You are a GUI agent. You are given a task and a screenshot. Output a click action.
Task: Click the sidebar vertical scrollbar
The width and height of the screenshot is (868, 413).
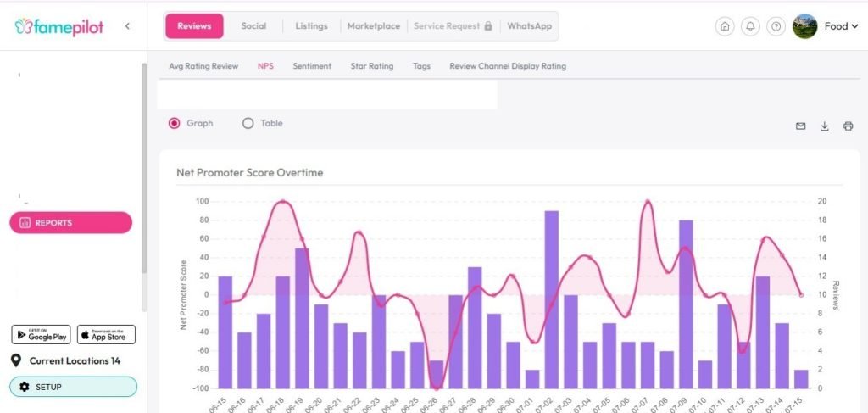[144, 168]
